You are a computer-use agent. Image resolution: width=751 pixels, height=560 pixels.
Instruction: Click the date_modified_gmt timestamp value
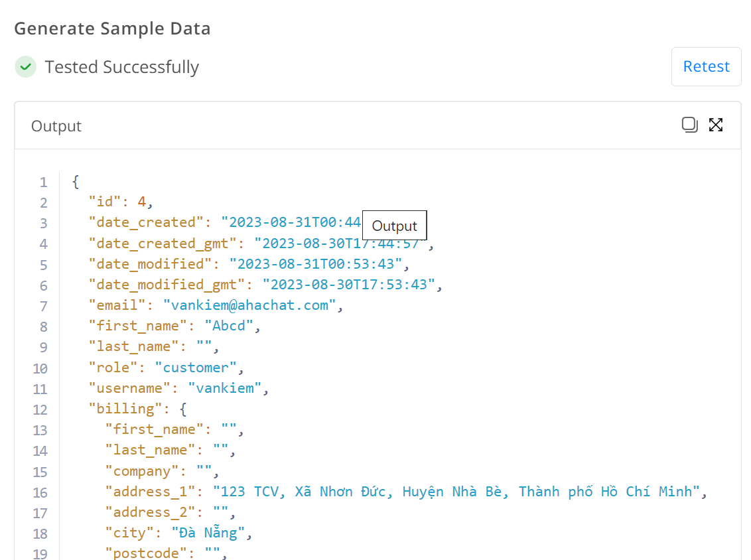[x=348, y=285]
